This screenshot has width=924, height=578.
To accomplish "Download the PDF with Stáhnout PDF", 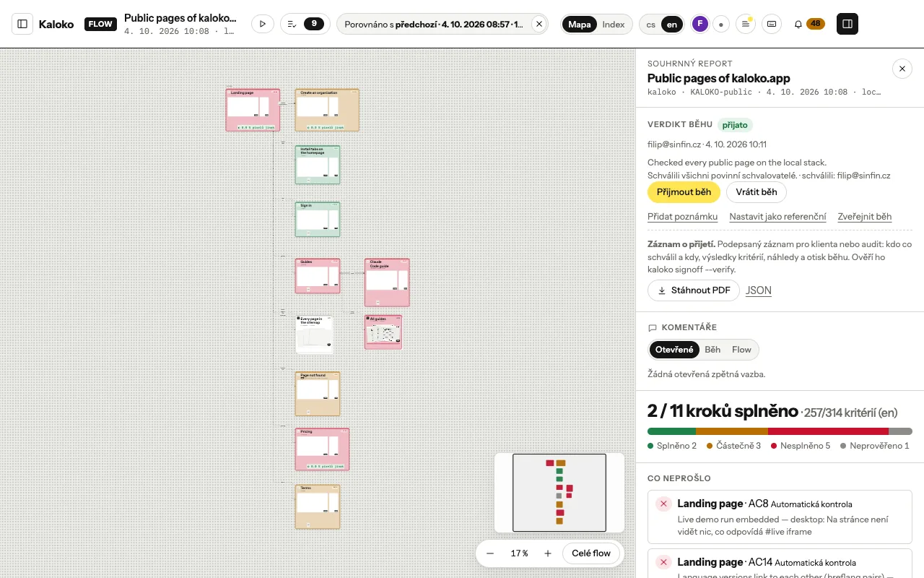I will [694, 290].
